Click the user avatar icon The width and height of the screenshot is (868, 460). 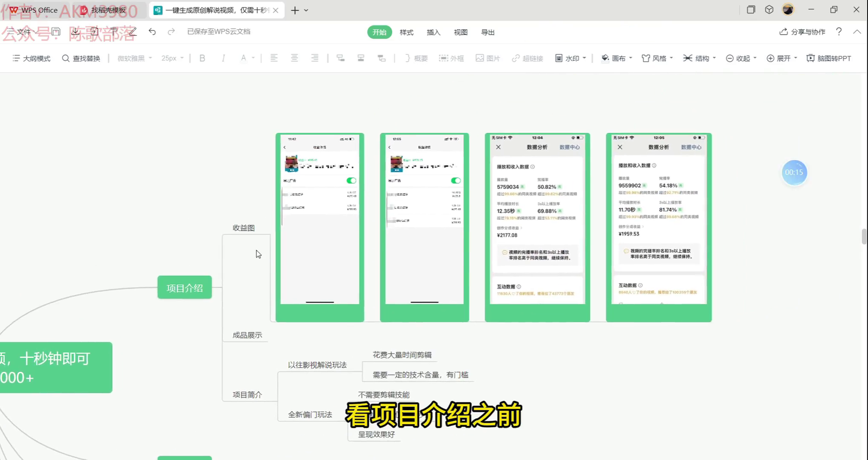point(788,10)
